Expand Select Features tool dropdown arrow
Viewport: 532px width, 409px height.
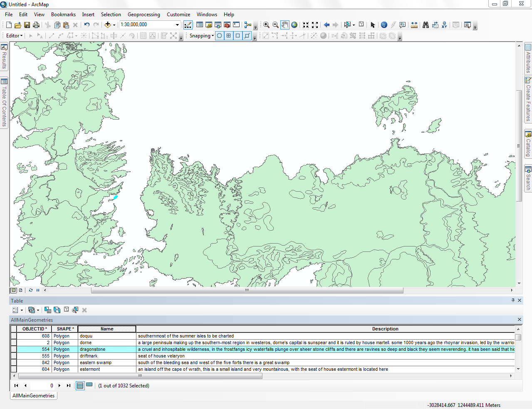pos(354,25)
